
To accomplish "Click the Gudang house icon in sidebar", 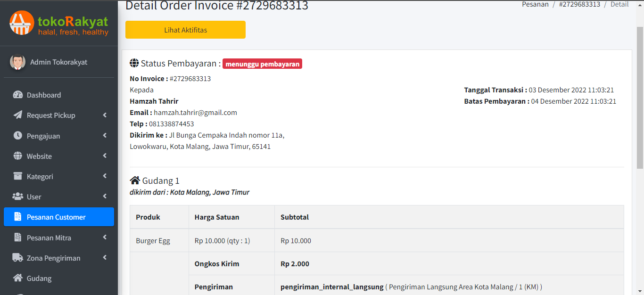I will tap(18, 278).
